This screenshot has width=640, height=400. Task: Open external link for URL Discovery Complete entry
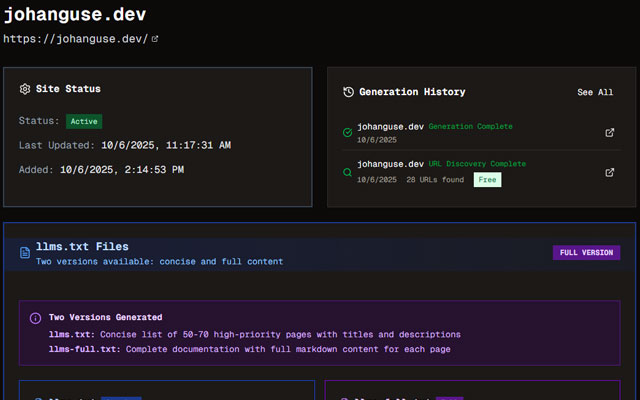point(609,172)
